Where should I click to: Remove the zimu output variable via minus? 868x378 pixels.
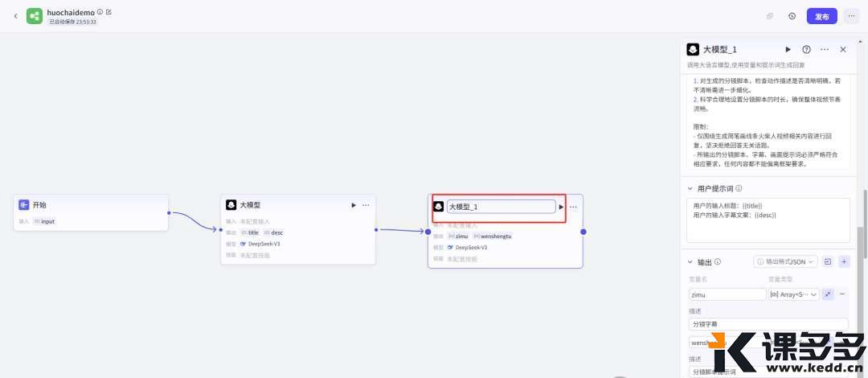pos(842,294)
